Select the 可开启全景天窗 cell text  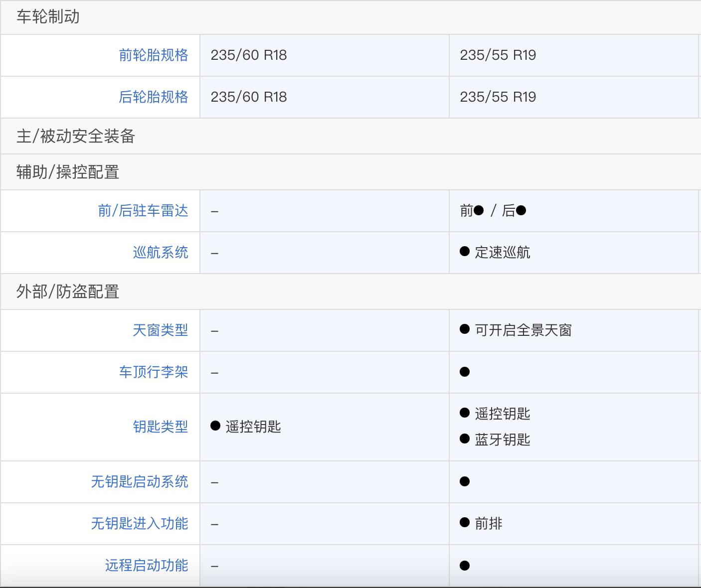(x=523, y=330)
